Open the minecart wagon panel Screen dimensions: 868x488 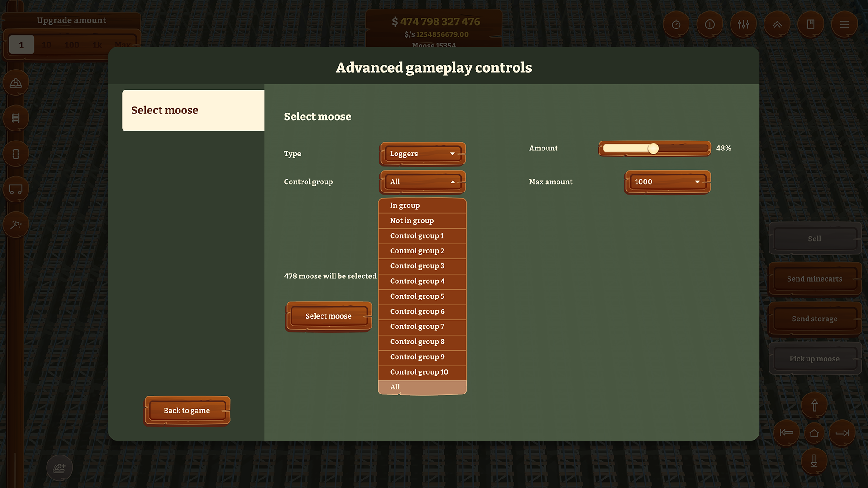[16, 189]
